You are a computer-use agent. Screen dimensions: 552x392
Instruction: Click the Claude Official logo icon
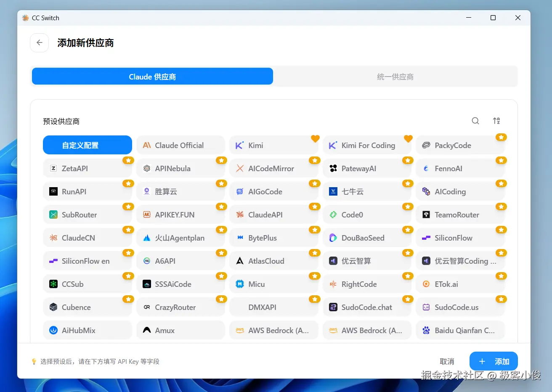[x=147, y=145]
